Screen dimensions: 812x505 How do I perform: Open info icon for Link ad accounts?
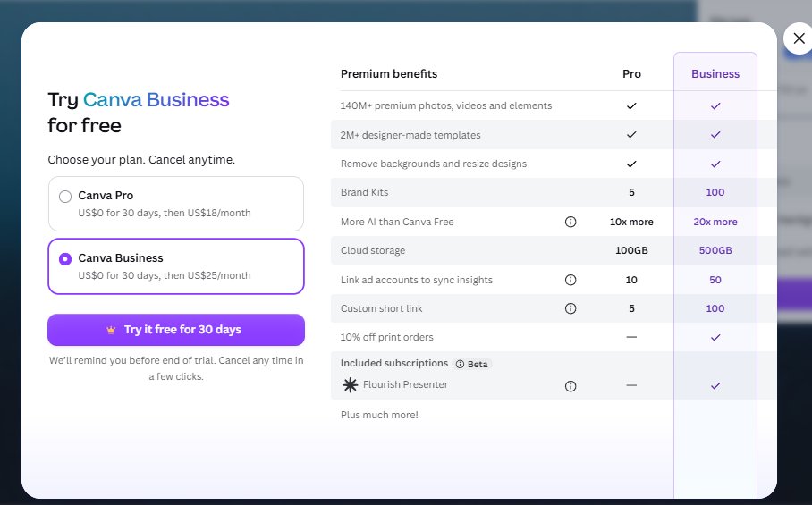pyautogui.click(x=571, y=280)
